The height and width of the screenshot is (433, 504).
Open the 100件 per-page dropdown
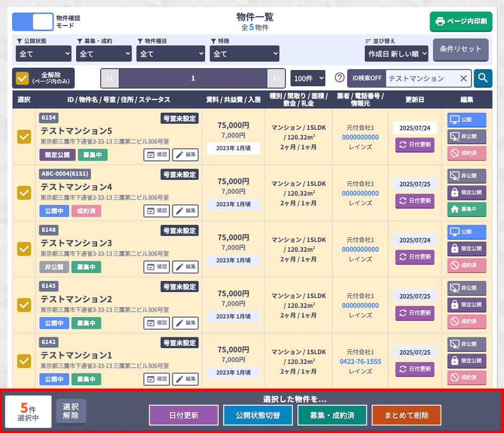[x=308, y=78]
